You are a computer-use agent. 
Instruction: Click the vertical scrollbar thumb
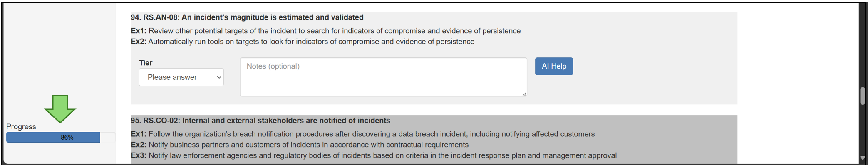(863, 96)
